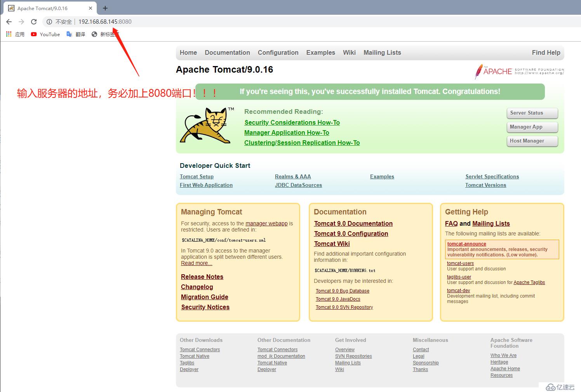The image size is (581, 392).
Task: Open Tomcat 9.0 JavaDocs link
Action: coord(338,299)
